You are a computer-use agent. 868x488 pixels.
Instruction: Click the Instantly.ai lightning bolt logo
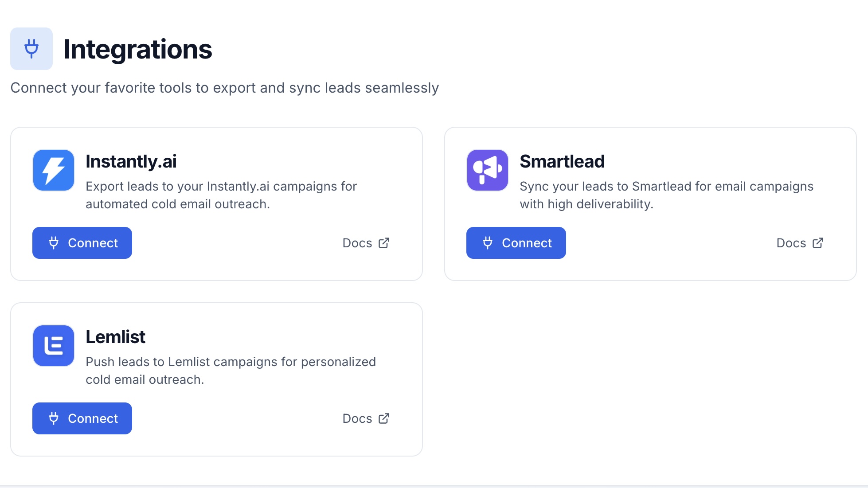tap(54, 170)
